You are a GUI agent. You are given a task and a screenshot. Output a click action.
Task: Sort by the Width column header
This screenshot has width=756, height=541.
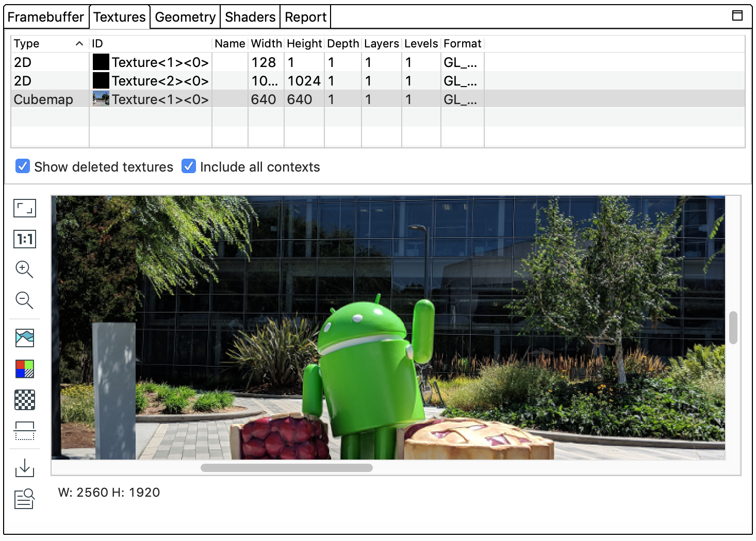(266, 44)
